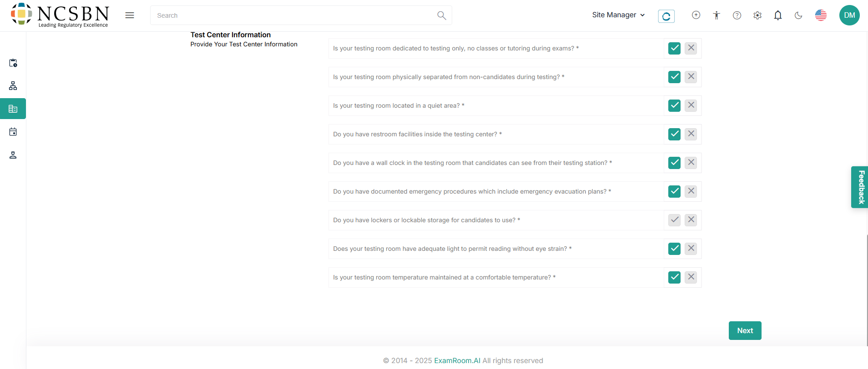
Task: Open the settings gear icon
Action: pyautogui.click(x=757, y=15)
